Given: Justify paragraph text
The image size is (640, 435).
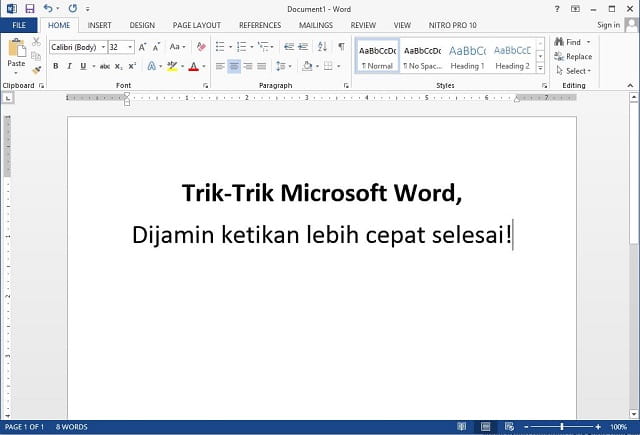Looking at the screenshot, I should [x=262, y=66].
